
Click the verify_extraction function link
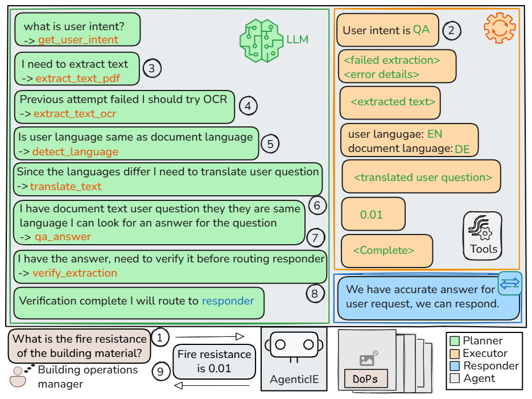coord(75,273)
